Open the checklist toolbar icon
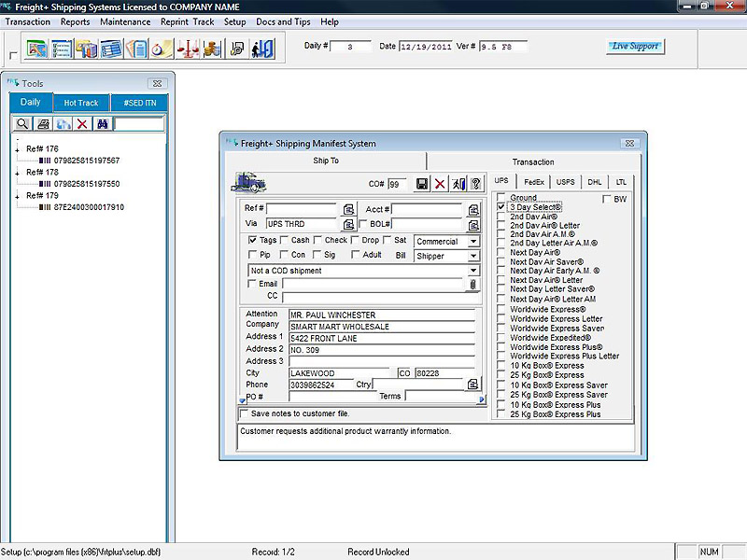747x560 pixels. point(62,49)
